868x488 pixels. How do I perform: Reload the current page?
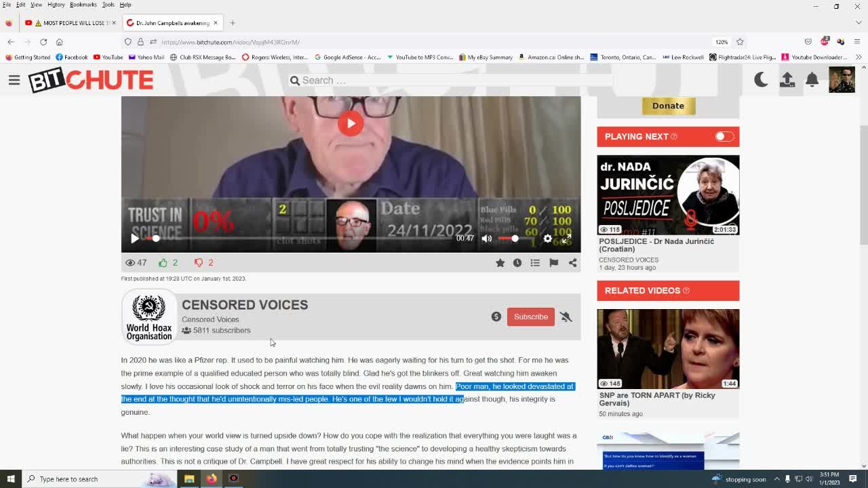(x=43, y=42)
